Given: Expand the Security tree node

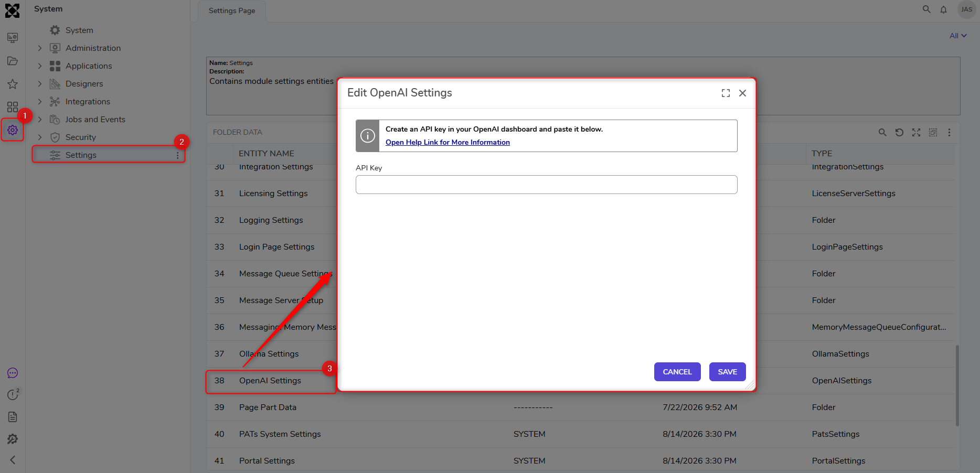Looking at the screenshot, I should pos(40,137).
